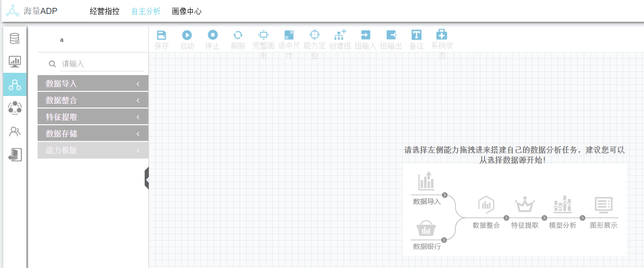644x268 pixels.
Task: Open the 系统状态 system status icon
Action: click(x=442, y=35)
